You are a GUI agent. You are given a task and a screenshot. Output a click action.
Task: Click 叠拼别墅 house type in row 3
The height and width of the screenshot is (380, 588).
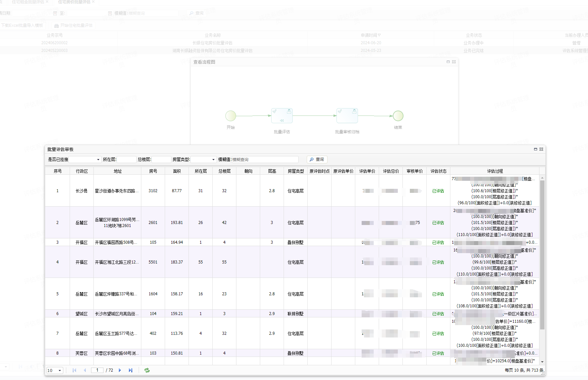click(x=295, y=242)
